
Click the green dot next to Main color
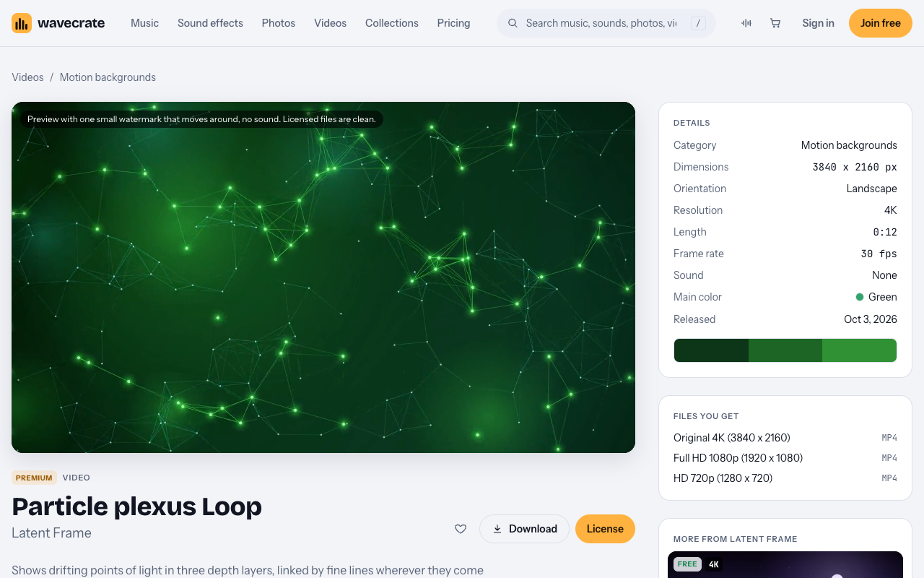coord(860,297)
